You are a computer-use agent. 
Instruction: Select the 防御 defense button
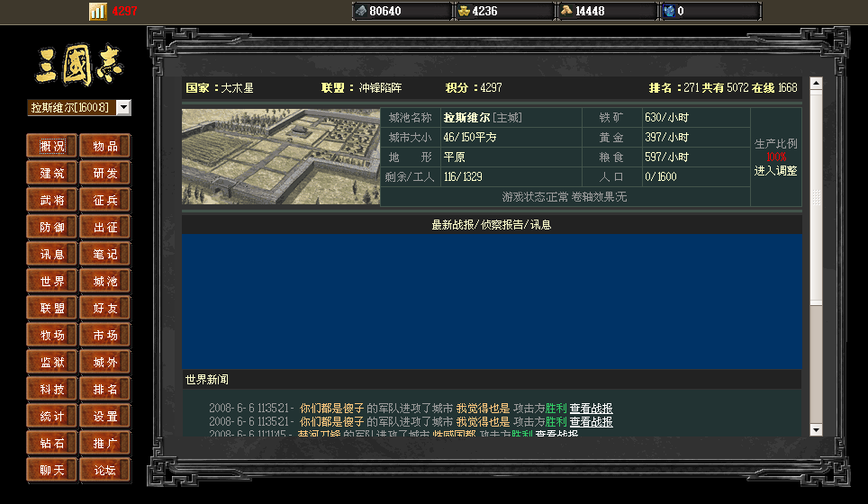[x=51, y=227]
